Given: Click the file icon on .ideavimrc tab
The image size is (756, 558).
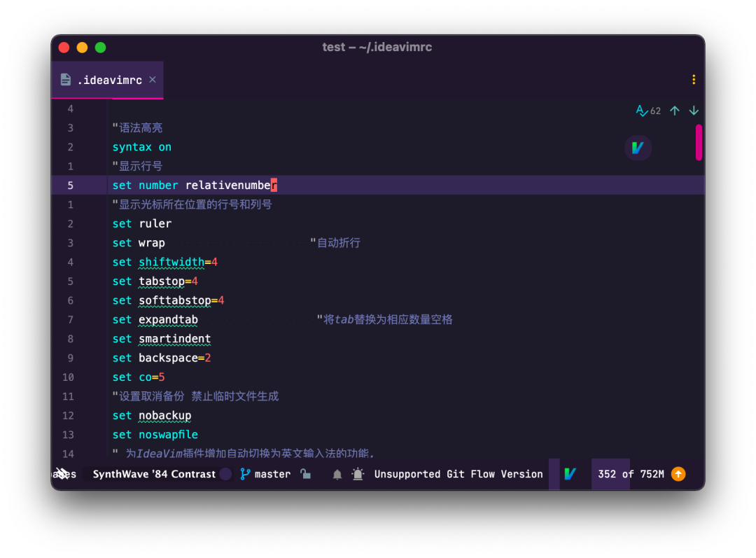Looking at the screenshot, I should click(x=66, y=80).
